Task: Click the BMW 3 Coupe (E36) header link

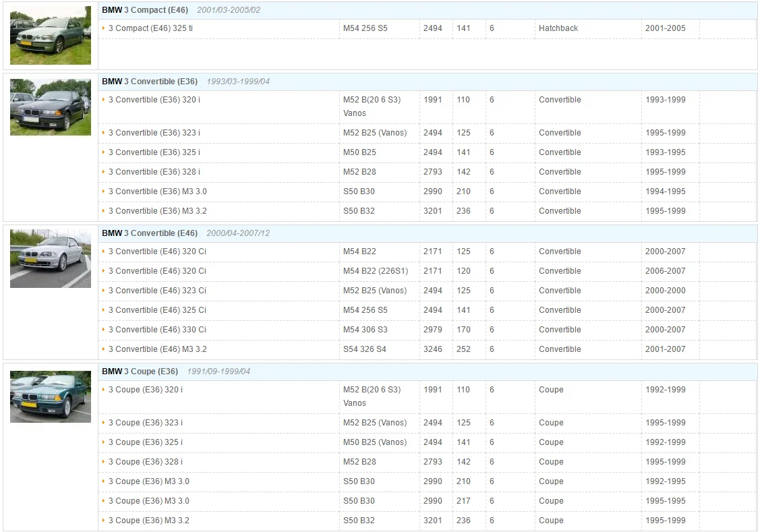Action: (x=140, y=371)
